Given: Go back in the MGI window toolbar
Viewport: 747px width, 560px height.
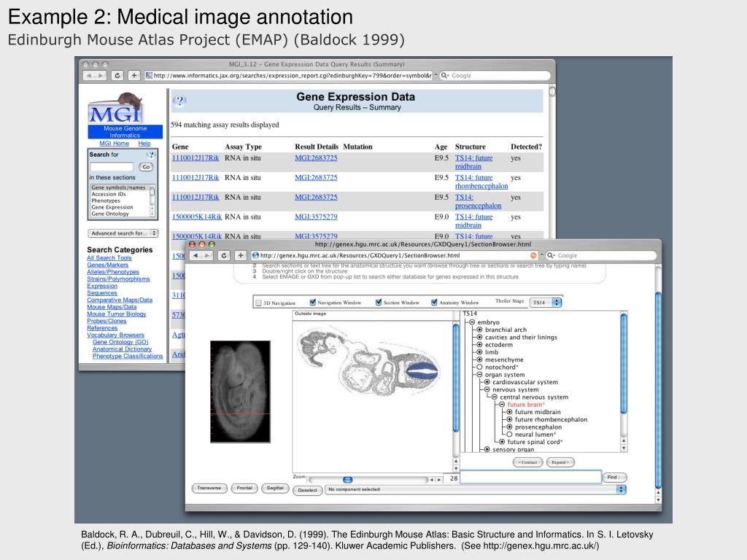Looking at the screenshot, I should coord(89,75).
